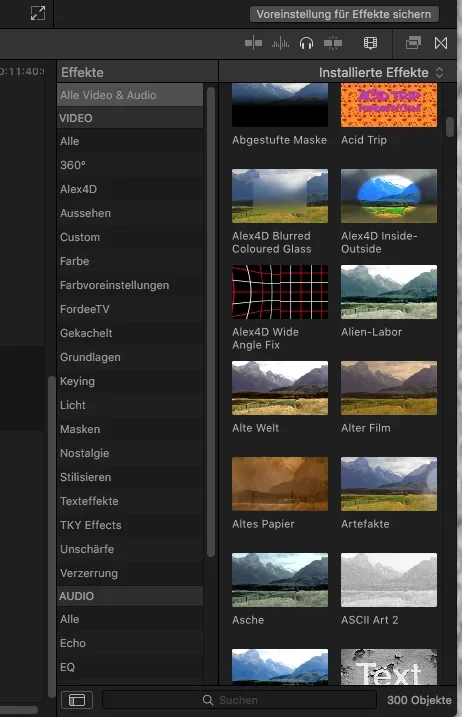
Task: Select the 'Asche' effect thumbnail
Action: tap(280, 580)
